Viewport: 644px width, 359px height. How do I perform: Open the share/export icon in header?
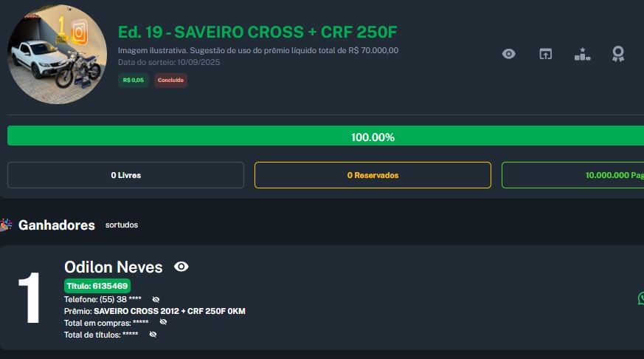pyautogui.click(x=545, y=54)
